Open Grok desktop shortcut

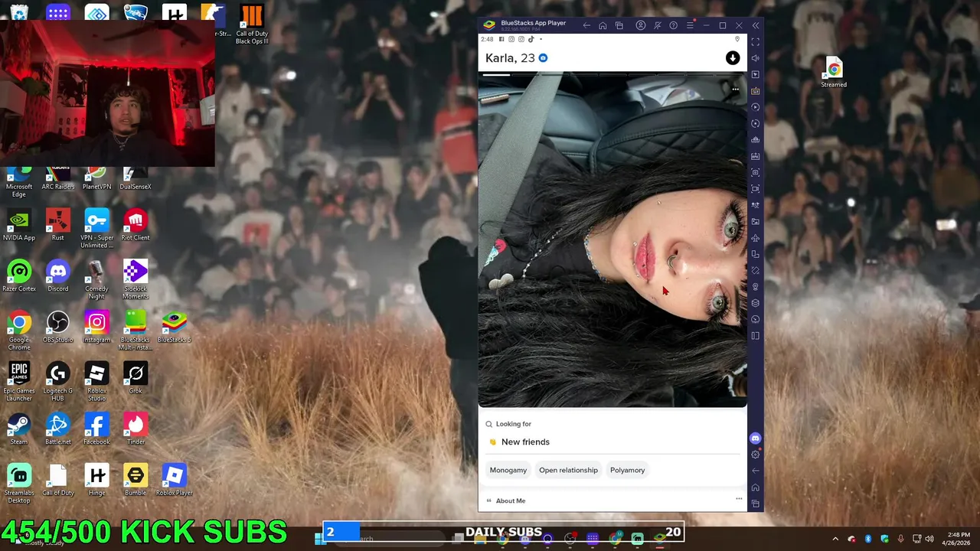point(136,377)
